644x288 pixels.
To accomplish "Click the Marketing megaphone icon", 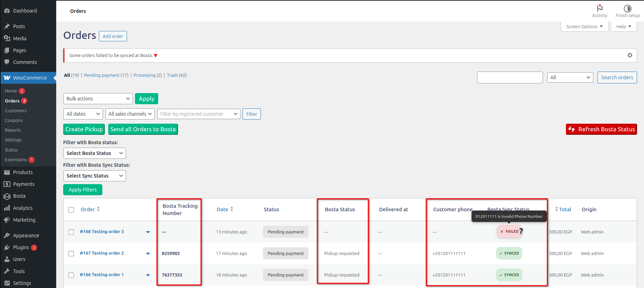I will (7, 220).
